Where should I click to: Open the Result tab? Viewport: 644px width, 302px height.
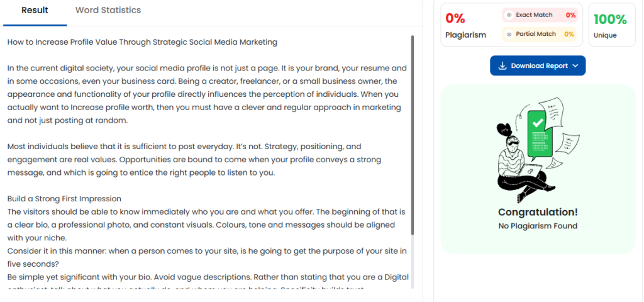point(35,10)
